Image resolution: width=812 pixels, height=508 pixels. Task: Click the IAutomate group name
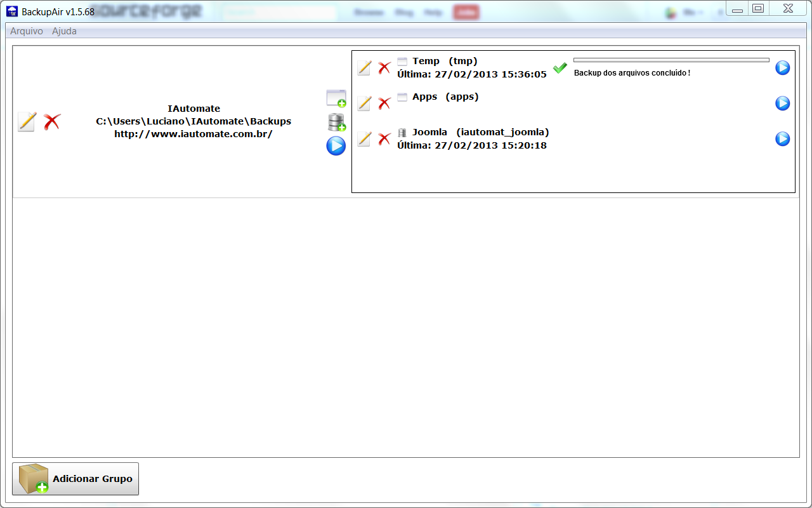point(193,109)
